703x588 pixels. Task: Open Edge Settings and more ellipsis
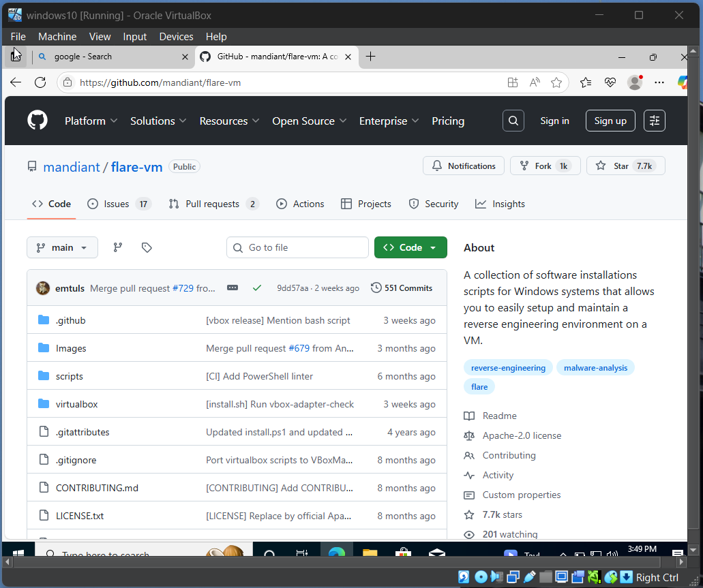659,82
